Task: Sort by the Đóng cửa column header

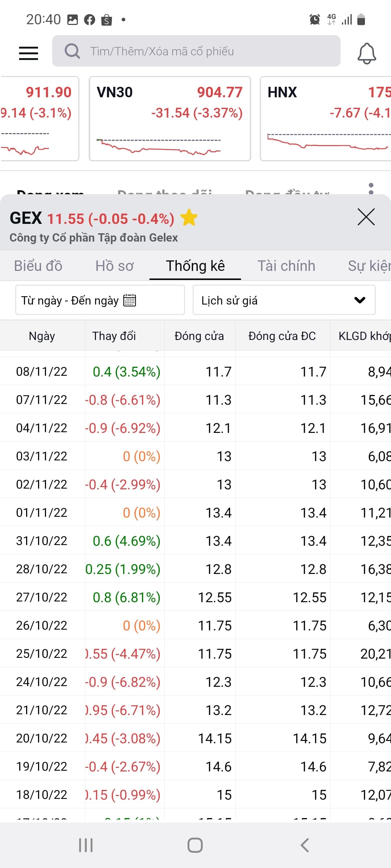Action: [x=199, y=336]
